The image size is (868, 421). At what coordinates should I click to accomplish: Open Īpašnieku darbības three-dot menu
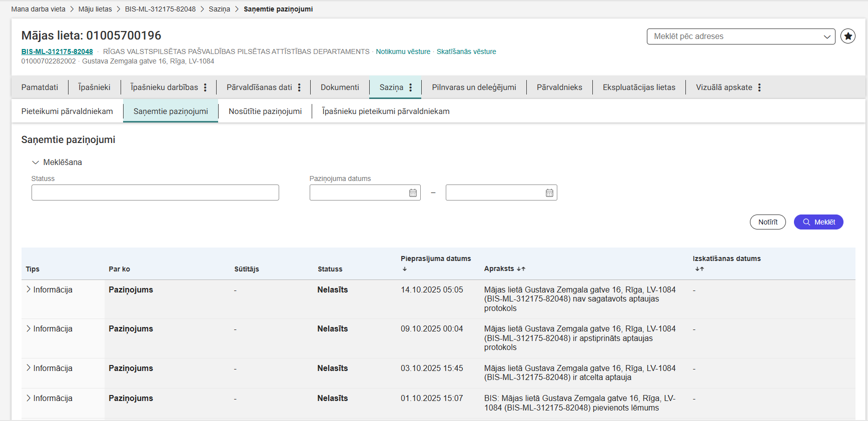205,87
